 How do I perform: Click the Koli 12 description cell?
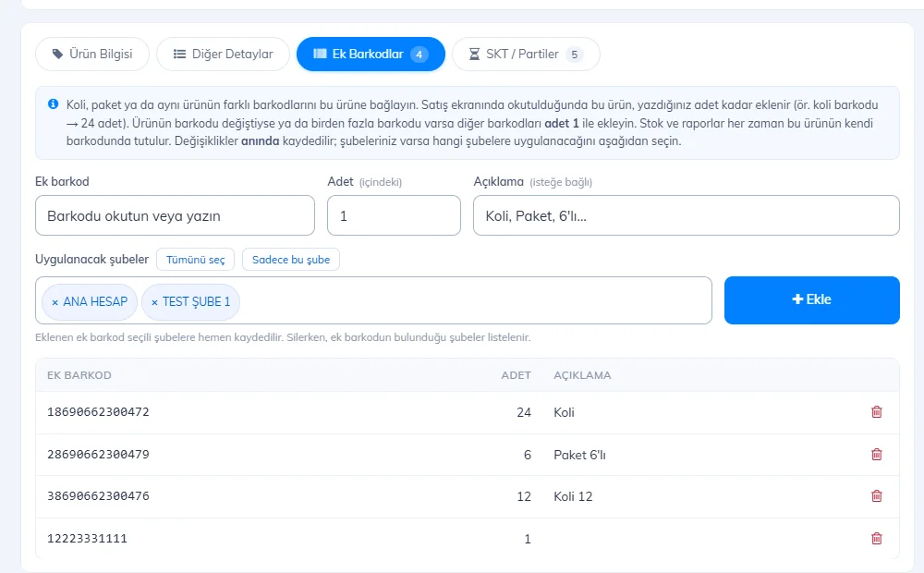(574, 497)
